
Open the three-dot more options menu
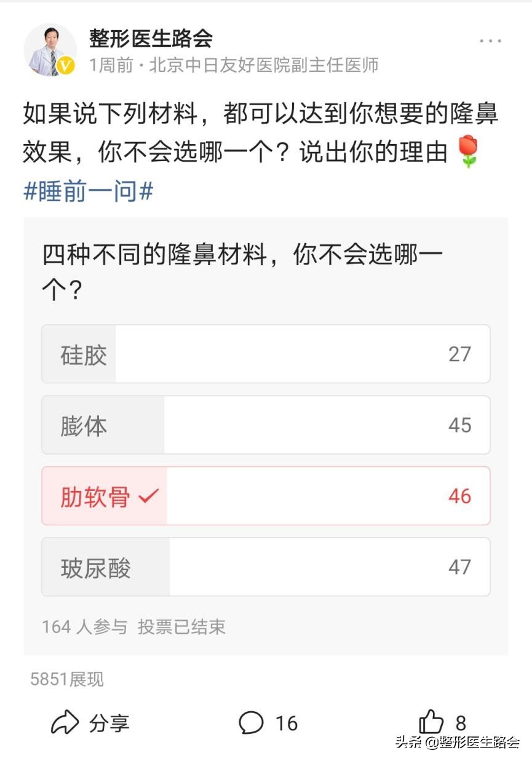point(490,40)
